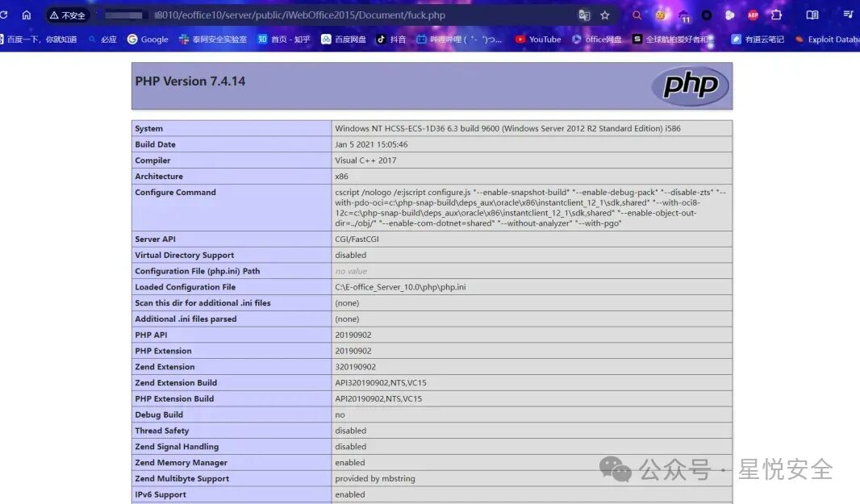Open the red ABP Adblock Plus icon
Viewport: 860px width, 504px height.
click(x=753, y=15)
